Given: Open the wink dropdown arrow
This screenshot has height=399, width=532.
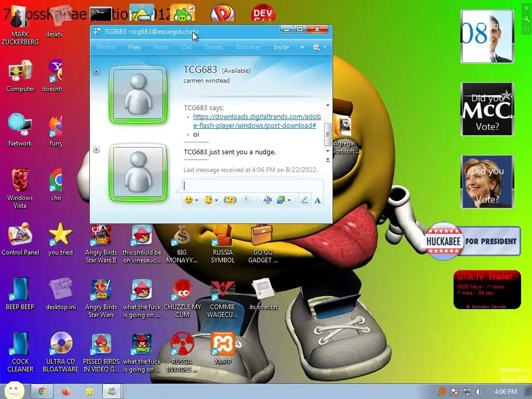Looking at the screenshot, I should 216,200.
